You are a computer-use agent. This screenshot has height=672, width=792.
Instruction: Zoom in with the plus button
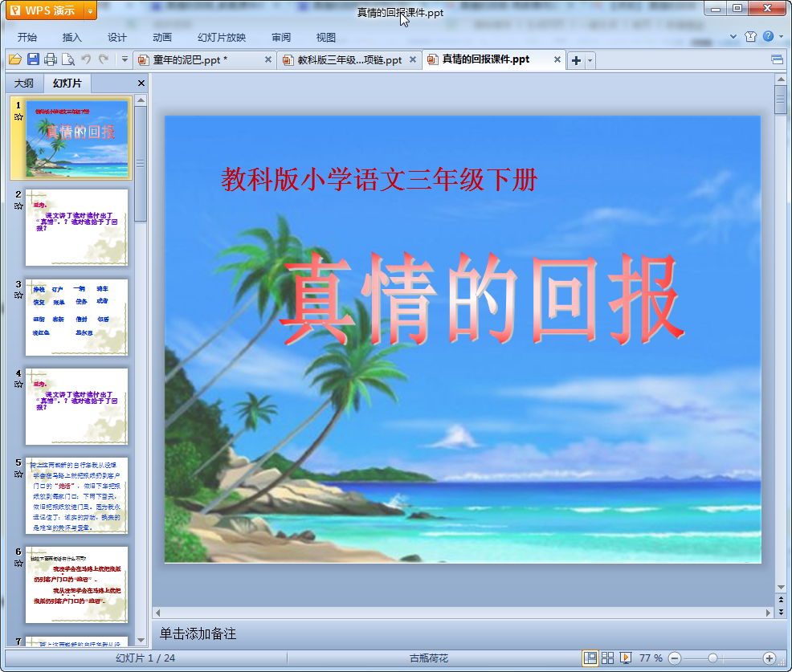pos(770,658)
